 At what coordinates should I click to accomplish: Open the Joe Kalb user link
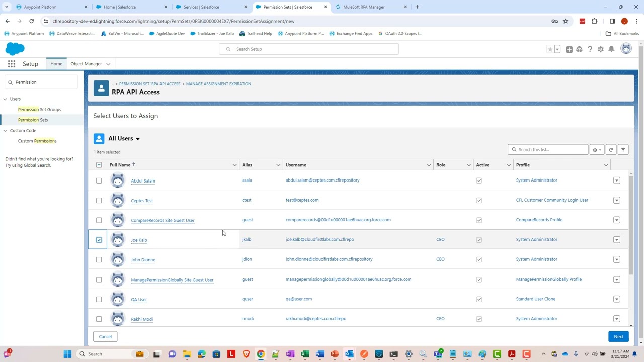pos(139,240)
